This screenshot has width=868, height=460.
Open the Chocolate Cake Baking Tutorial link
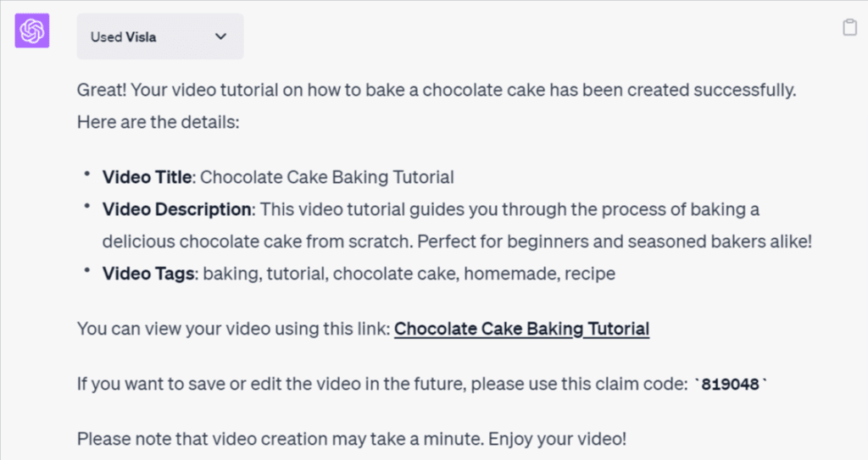521,329
